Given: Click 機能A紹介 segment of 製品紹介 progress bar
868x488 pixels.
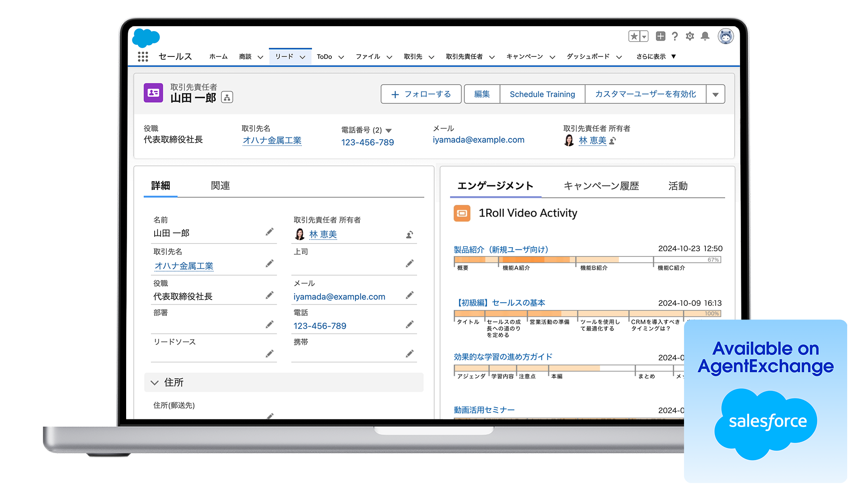Looking at the screenshot, I should [537, 260].
